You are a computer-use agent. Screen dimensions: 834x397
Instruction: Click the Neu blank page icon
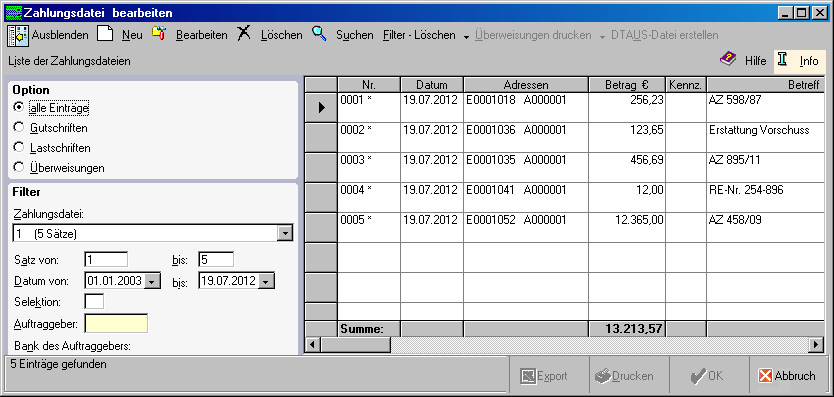[105, 35]
